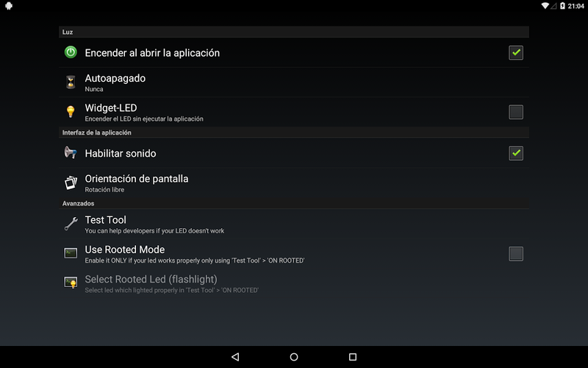
Task: Open Select Rooted Led (flashlight) list
Action: pos(293,283)
